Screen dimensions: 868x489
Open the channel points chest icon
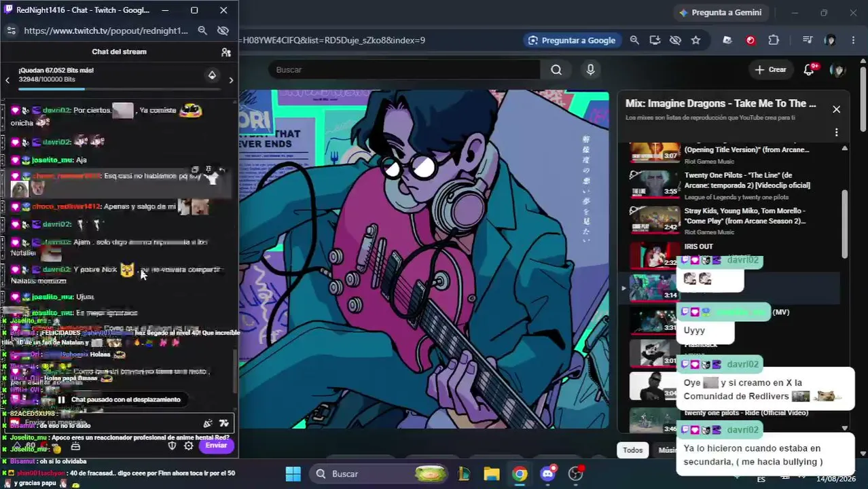tap(75, 446)
